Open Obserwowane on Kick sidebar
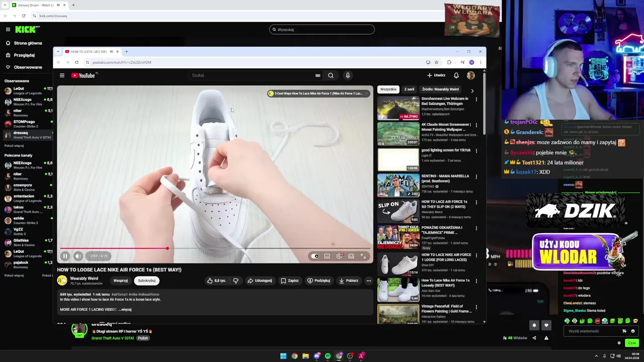 [x=24, y=67]
